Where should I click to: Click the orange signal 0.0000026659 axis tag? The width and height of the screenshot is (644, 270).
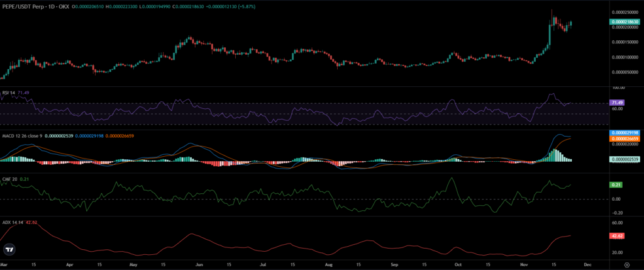(625, 139)
